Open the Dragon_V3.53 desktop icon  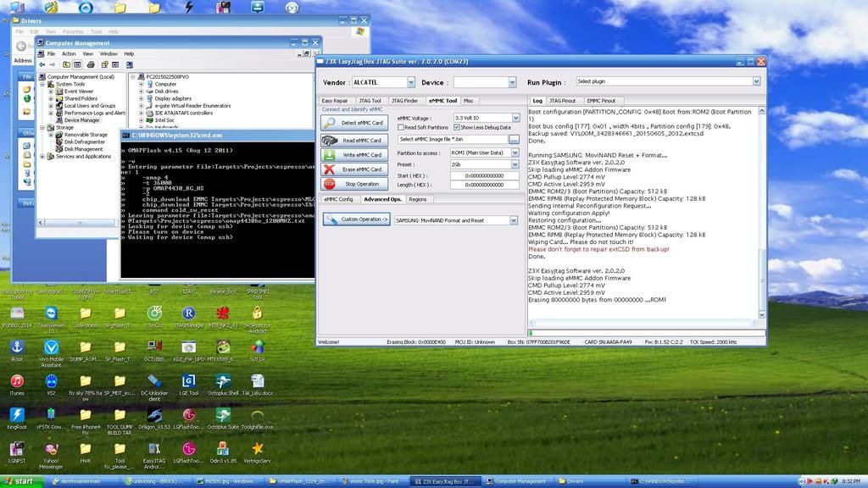(154, 419)
